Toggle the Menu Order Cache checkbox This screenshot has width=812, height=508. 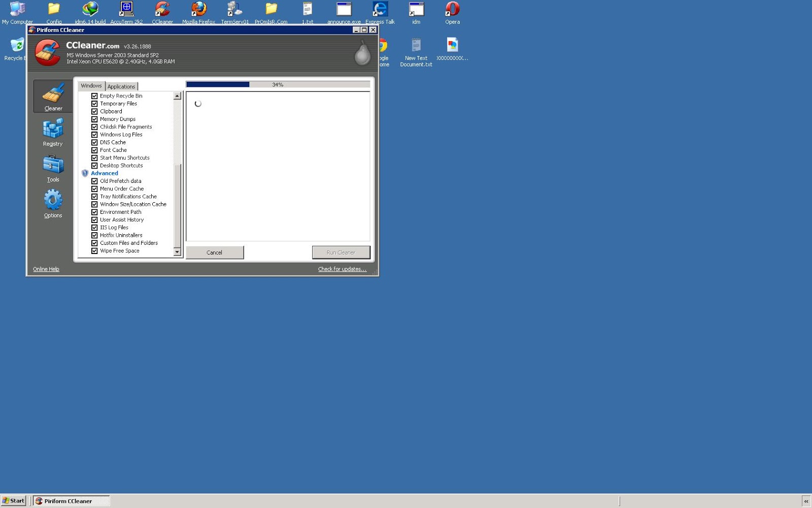tap(94, 189)
